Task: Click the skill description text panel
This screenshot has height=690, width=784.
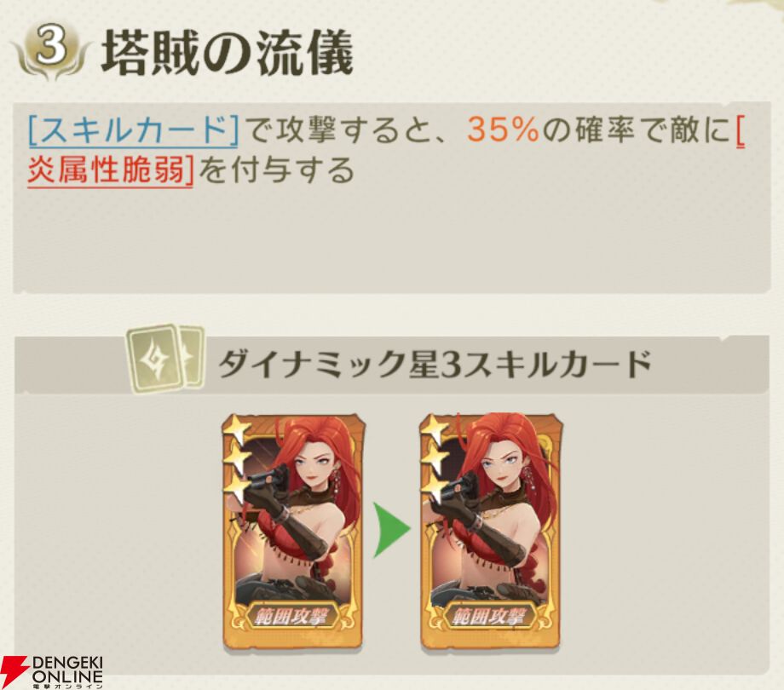Action: (x=392, y=198)
